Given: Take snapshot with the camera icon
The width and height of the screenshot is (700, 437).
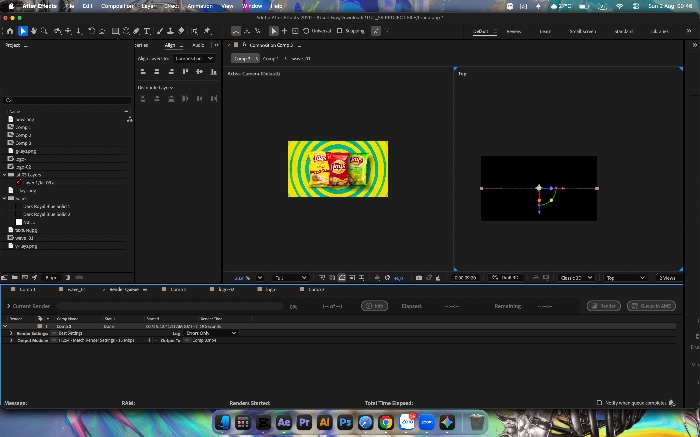Looking at the screenshot, I should pos(419,278).
